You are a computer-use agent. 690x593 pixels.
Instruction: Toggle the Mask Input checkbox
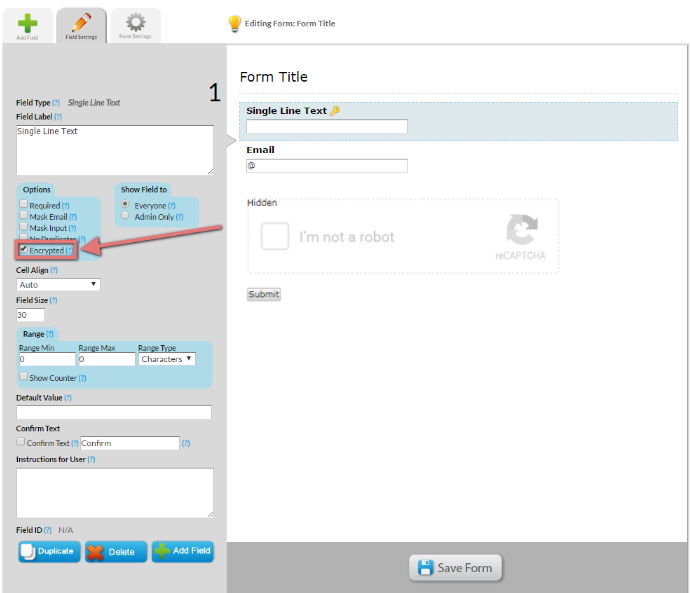click(23, 227)
